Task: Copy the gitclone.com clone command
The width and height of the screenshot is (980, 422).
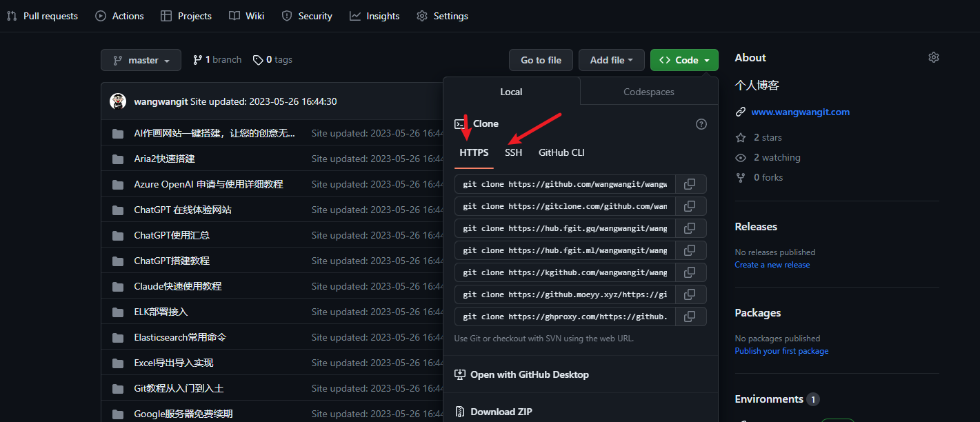Action: tap(690, 206)
